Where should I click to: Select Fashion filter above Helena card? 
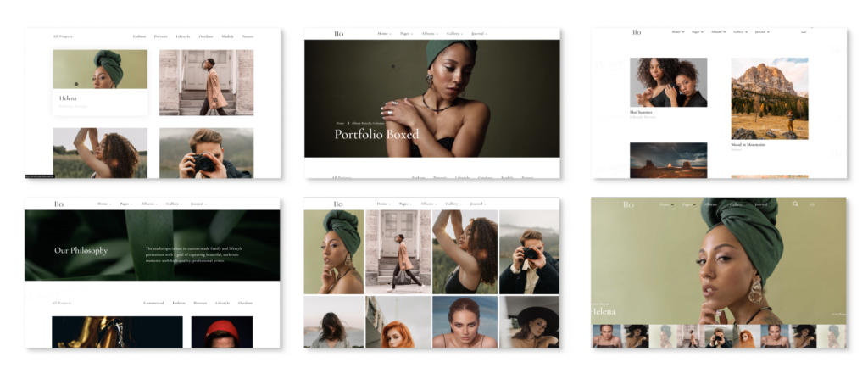[140, 36]
